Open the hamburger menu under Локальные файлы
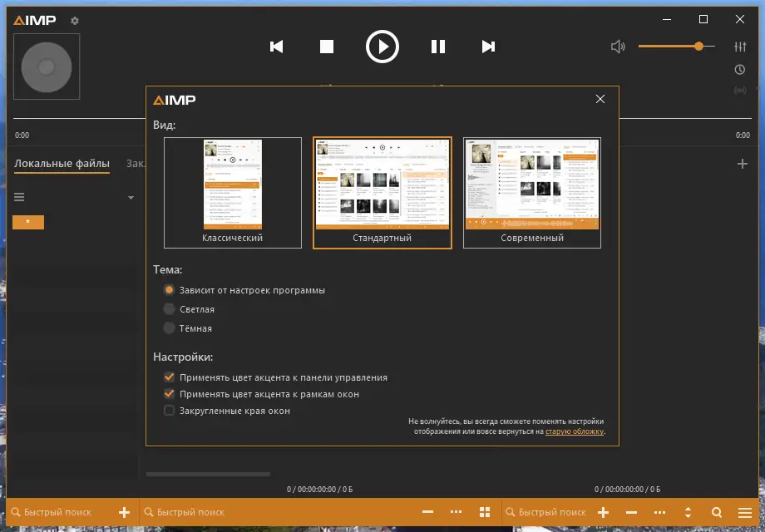This screenshot has width=765, height=532. click(19, 197)
